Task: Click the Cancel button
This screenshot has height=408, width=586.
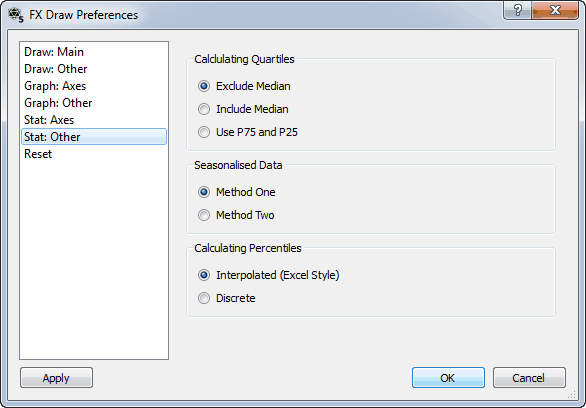Action: 529,378
